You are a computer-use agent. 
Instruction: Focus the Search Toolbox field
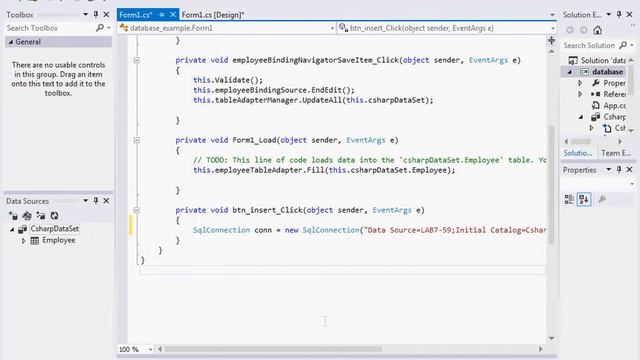click(x=50, y=28)
